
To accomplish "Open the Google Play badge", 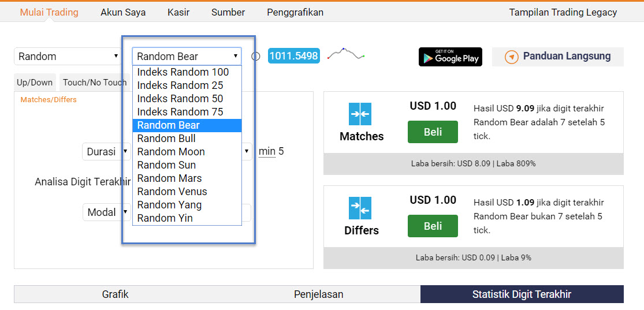I will 450,57.
